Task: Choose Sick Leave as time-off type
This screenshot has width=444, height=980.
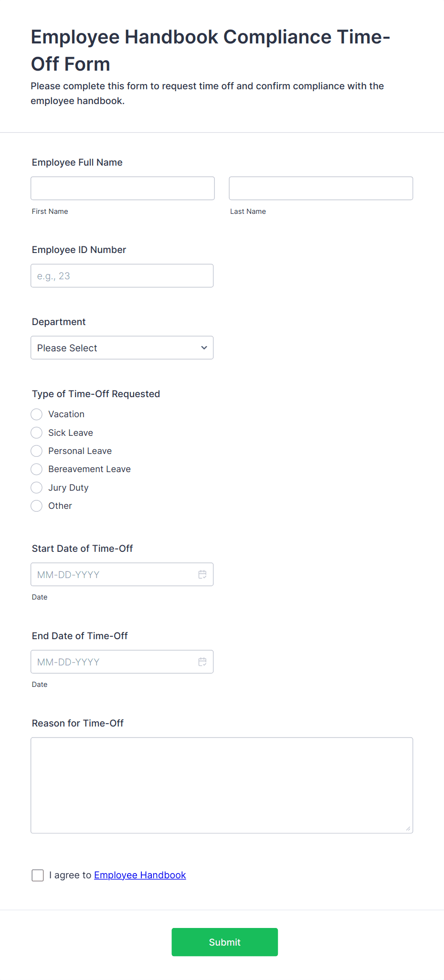Action: pyautogui.click(x=37, y=432)
